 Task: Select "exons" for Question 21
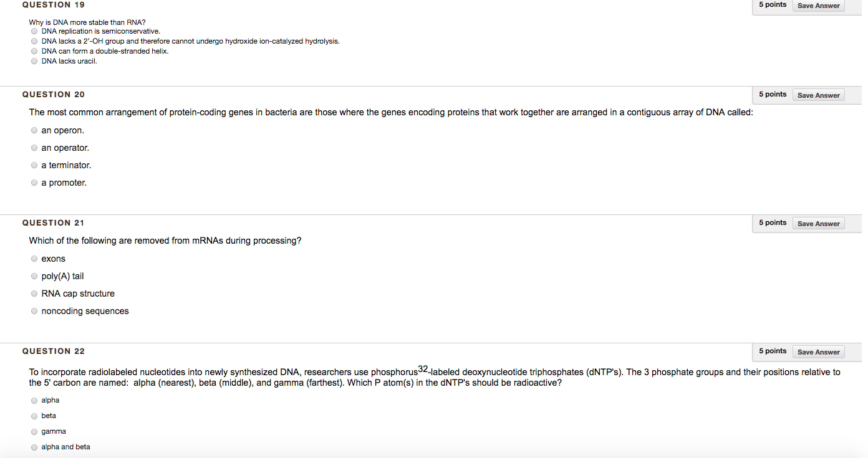coord(34,259)
